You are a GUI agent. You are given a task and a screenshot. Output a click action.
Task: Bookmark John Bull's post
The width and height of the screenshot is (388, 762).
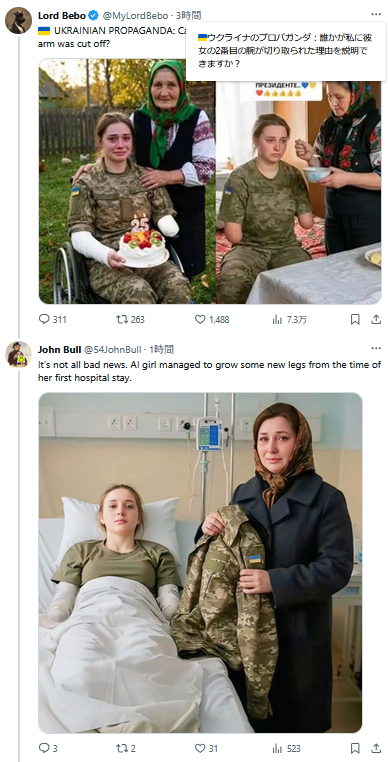click(355, 748)
